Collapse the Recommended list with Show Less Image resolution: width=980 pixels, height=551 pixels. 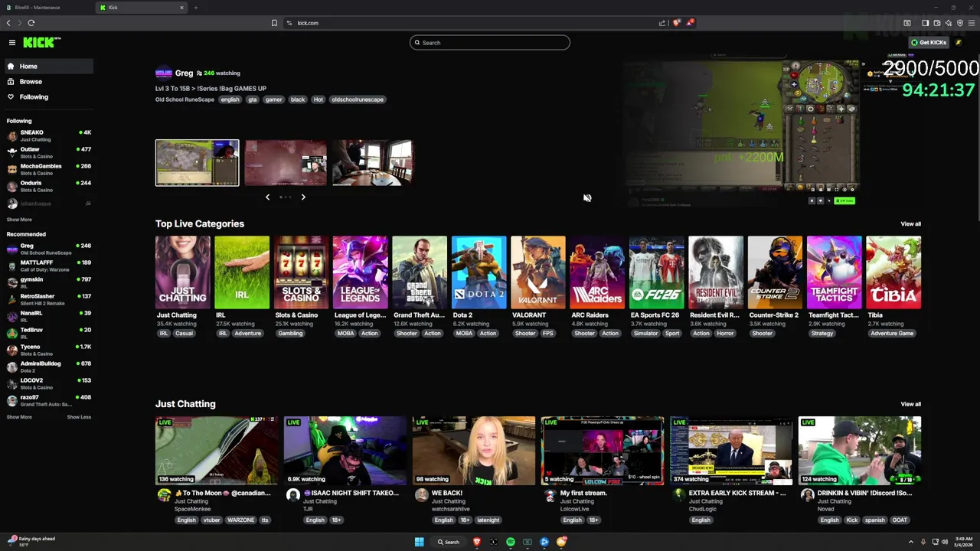click(79, 417)
